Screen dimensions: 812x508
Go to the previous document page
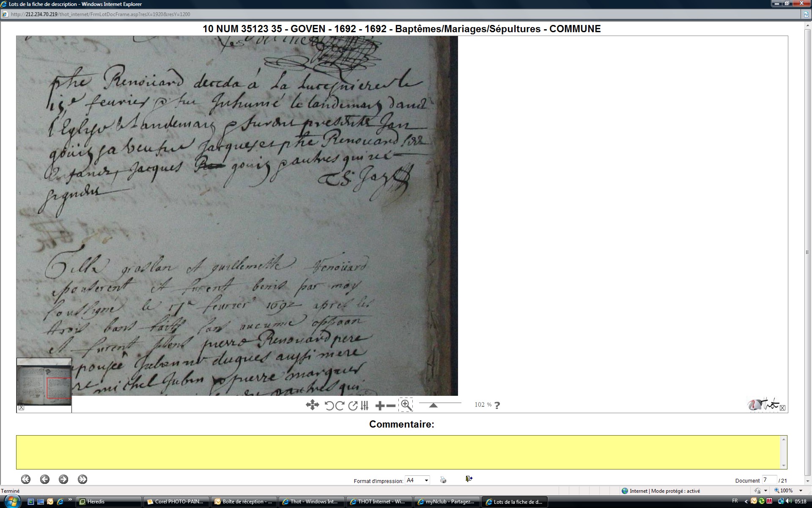point(44,479)
